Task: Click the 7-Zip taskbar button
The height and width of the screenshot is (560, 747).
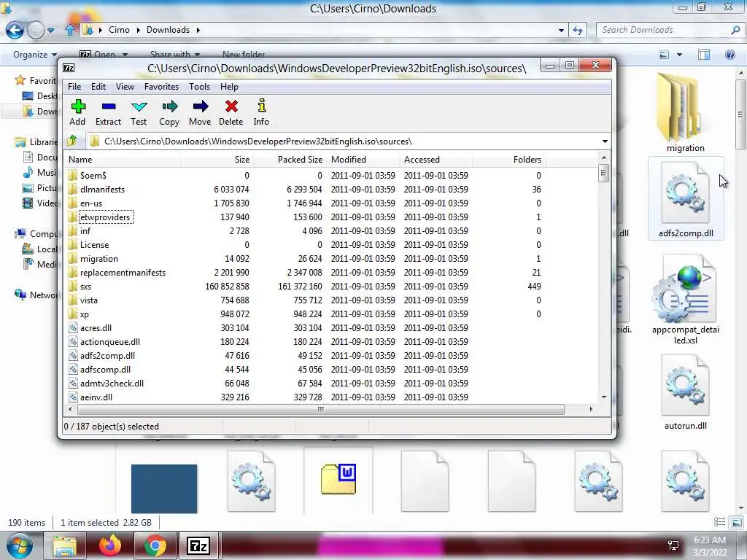Action: pos(198,545)
